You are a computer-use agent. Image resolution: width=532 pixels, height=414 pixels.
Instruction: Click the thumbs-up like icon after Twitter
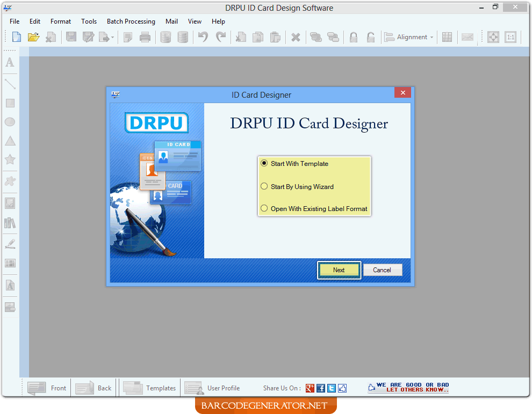342,388
